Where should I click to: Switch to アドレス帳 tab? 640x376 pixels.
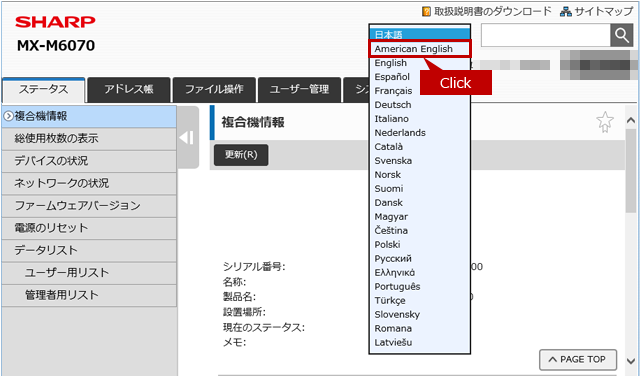(129, 90)
